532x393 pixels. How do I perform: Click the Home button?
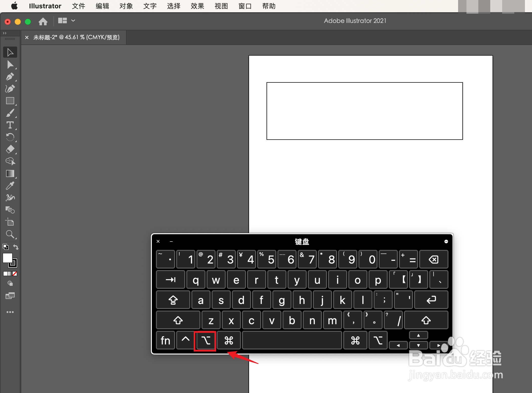[43, 21]
